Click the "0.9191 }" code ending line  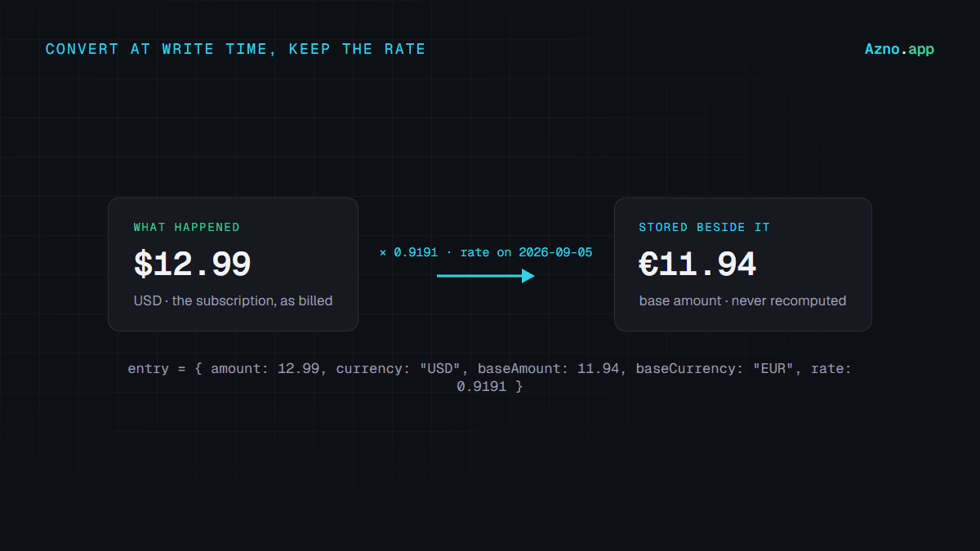[490, 386]
